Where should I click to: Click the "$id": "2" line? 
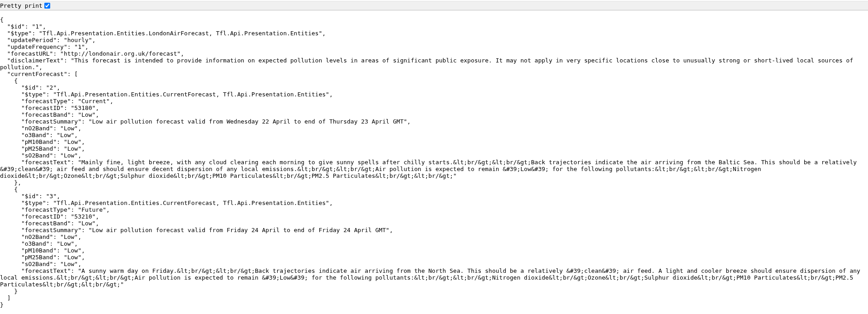[40, 88]
